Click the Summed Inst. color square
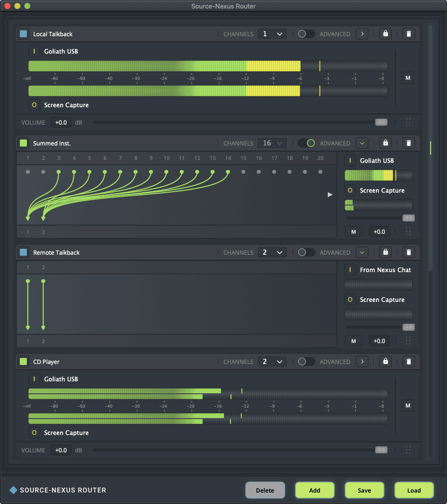Image resolution: width=447 pixels, height=504 pixels. tap(23, 144)
